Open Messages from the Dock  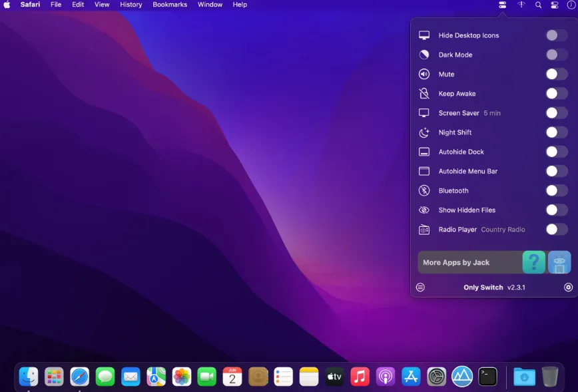105,377
